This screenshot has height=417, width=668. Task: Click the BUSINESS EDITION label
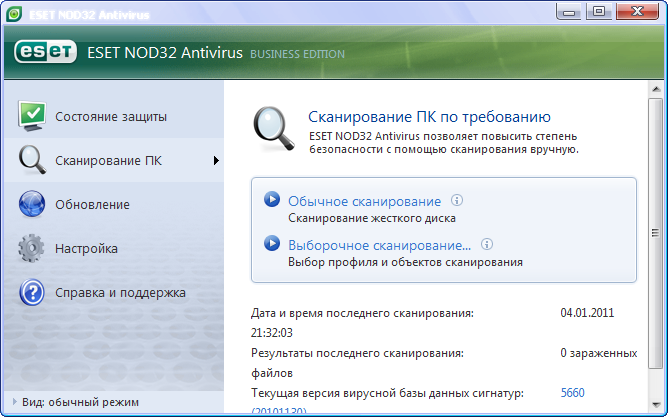click(297, 54)
